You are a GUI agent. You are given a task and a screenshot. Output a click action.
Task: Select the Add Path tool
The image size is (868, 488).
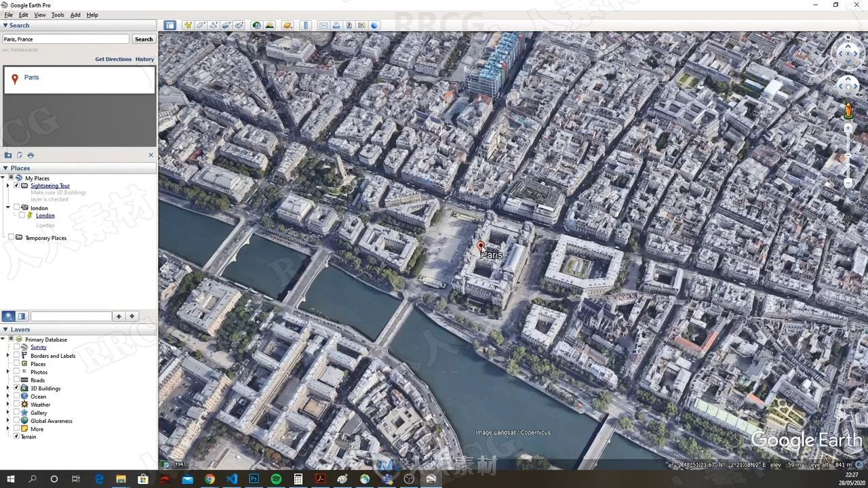[214, 25]
